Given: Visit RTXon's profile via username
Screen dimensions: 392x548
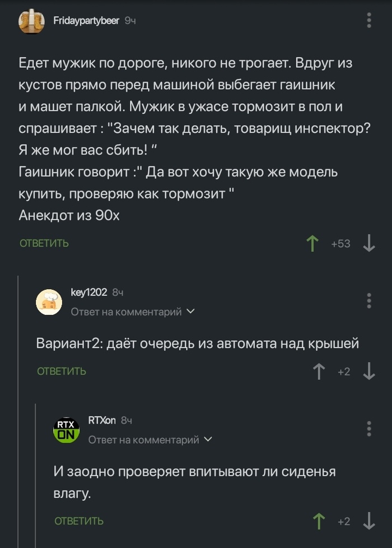Looking at the screenshot, I should tap(102, 420).
